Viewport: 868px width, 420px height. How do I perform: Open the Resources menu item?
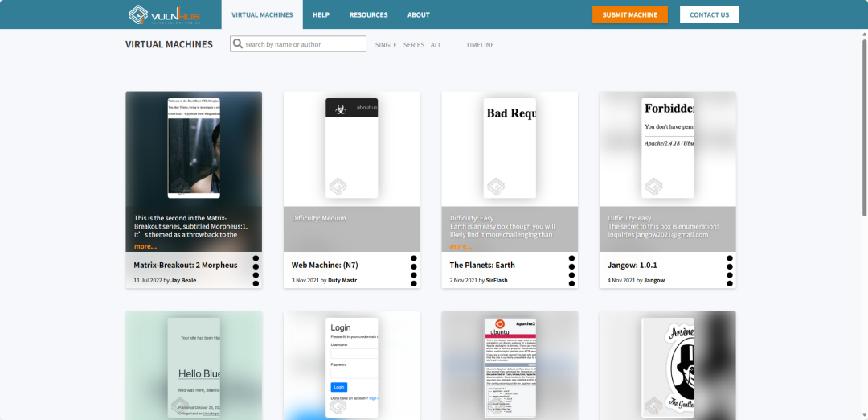(x=369, y=15)
